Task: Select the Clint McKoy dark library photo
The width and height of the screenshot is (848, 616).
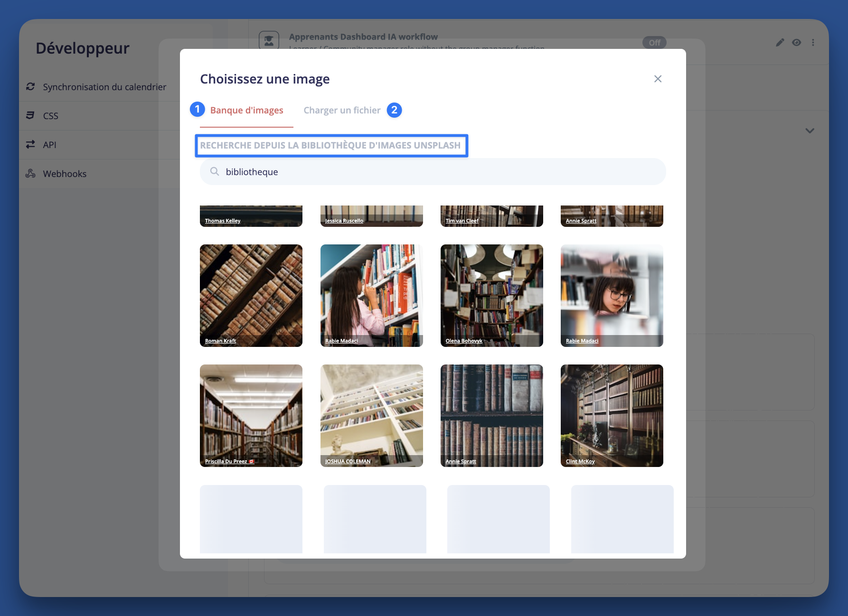Action: [x=612, y=416]
